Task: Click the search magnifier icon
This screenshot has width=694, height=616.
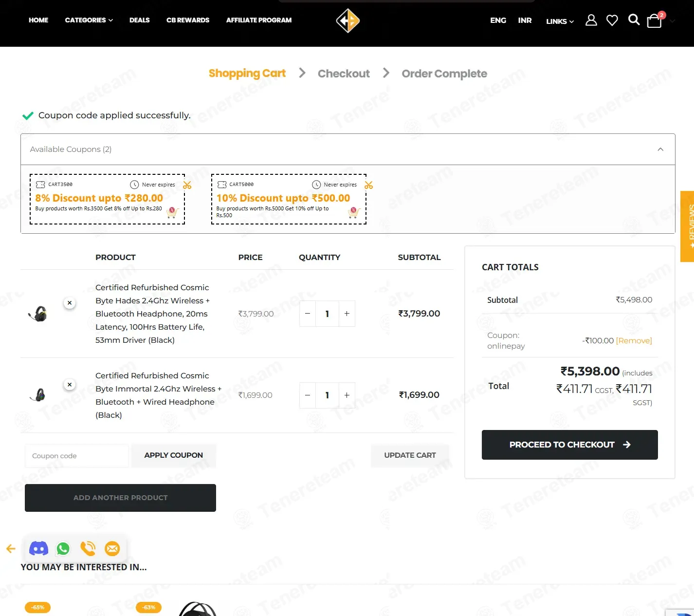Action: coord(634,19)
